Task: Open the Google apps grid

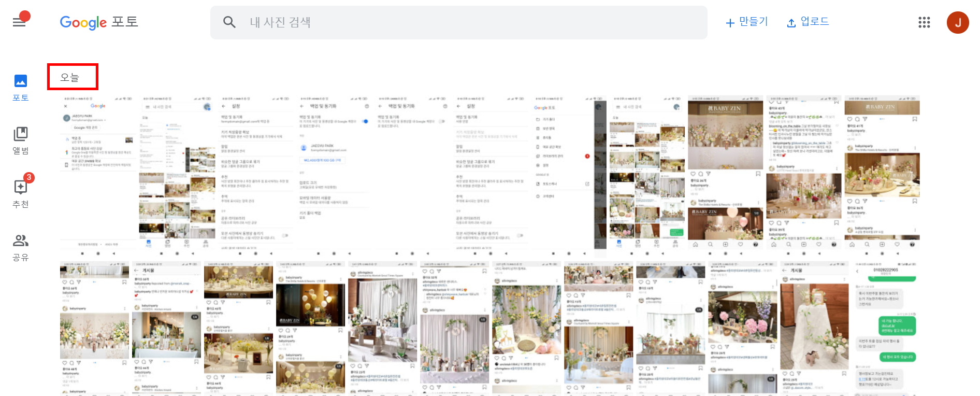Action: (x=924, y=22)
